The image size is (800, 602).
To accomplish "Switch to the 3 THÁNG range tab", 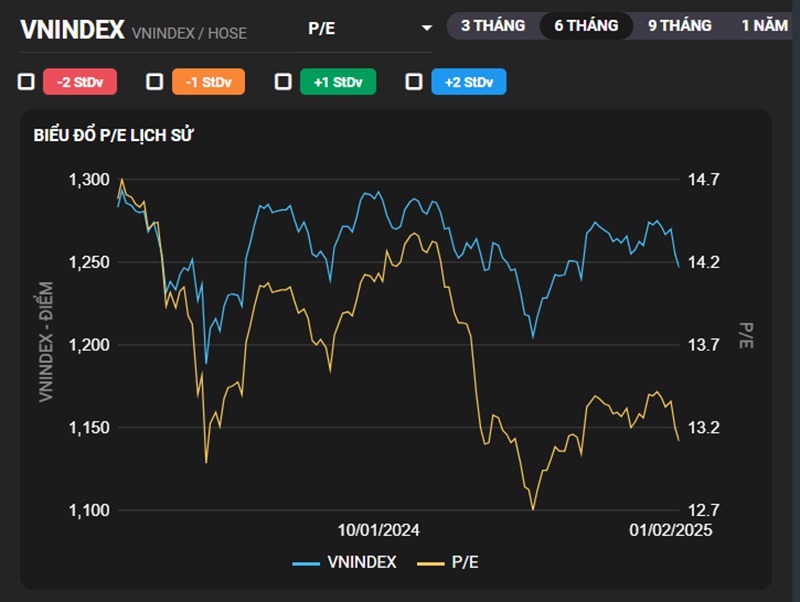I will [x=493, y=26].
